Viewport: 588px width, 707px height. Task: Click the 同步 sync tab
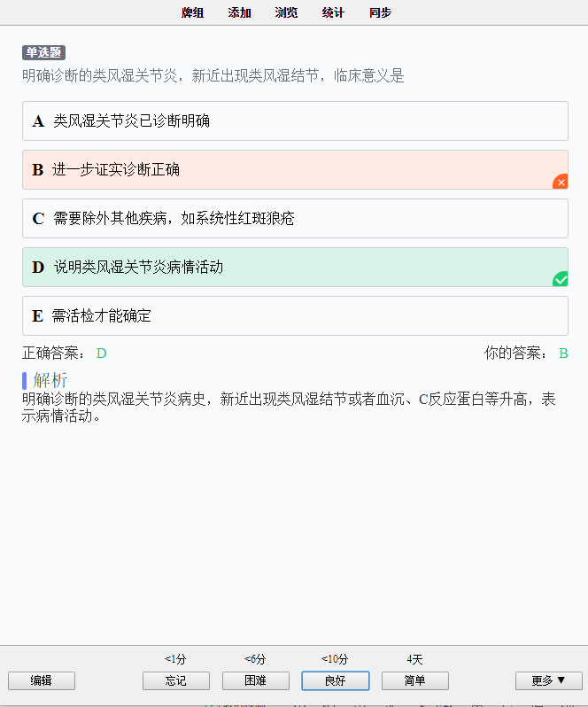pyautogui.click(x=380, y=12)
